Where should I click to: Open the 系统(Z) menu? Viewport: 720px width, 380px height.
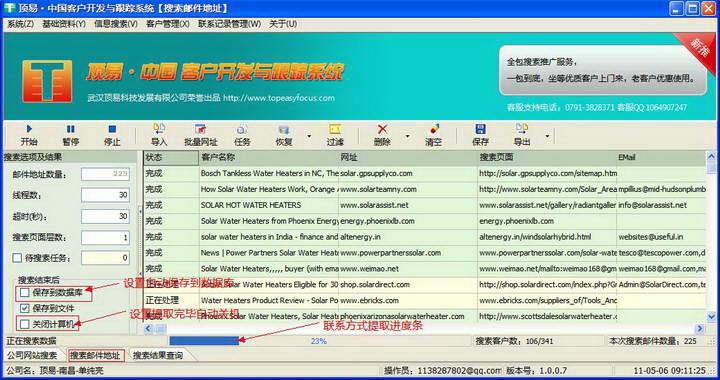point(20,24)
